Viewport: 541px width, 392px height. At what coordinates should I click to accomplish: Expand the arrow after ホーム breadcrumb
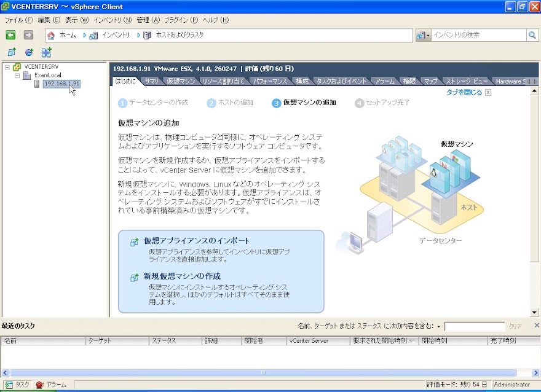(x=85, y=35)
